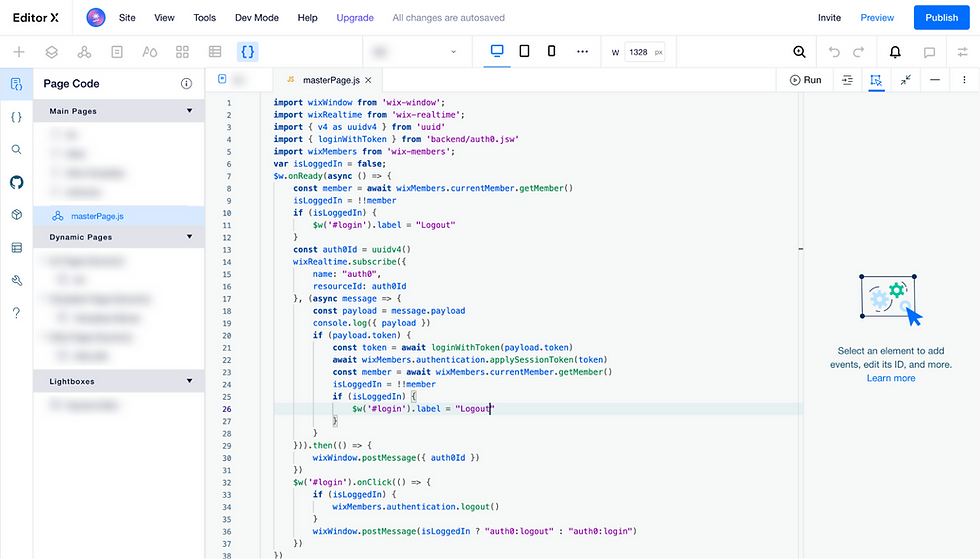
Task: Click the Redo arrow
Action: coord(859,52)
